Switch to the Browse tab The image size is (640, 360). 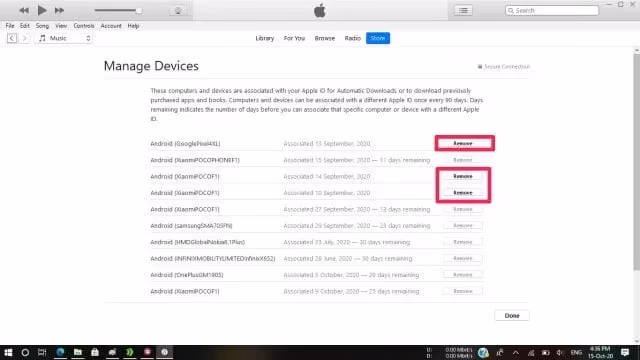tap(324, 38)
